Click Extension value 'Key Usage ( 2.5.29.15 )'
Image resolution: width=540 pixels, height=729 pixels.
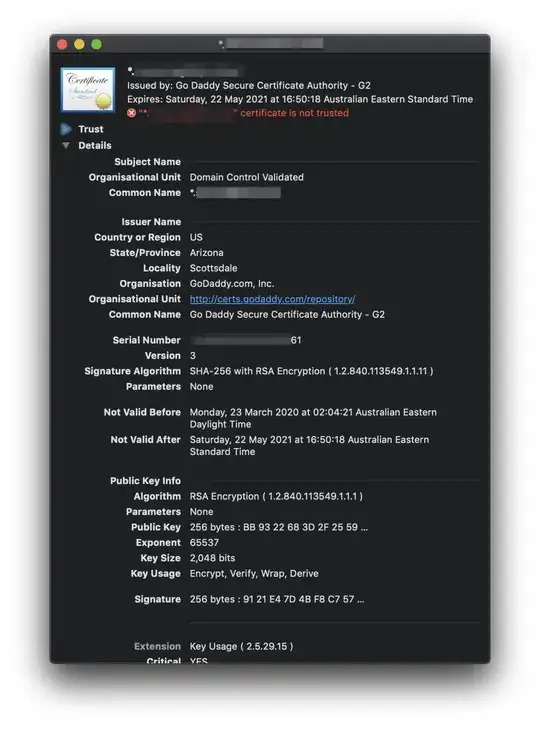click(241, 646)
